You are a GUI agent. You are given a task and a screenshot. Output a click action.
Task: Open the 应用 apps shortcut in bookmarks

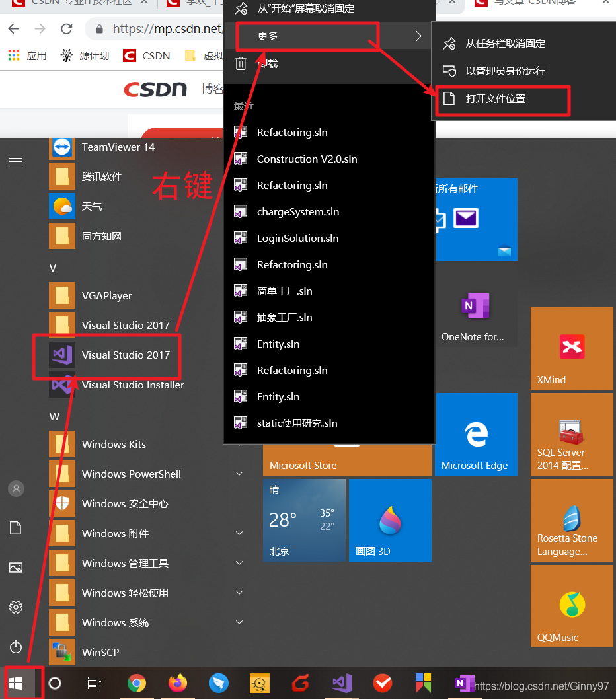[27, 55]
